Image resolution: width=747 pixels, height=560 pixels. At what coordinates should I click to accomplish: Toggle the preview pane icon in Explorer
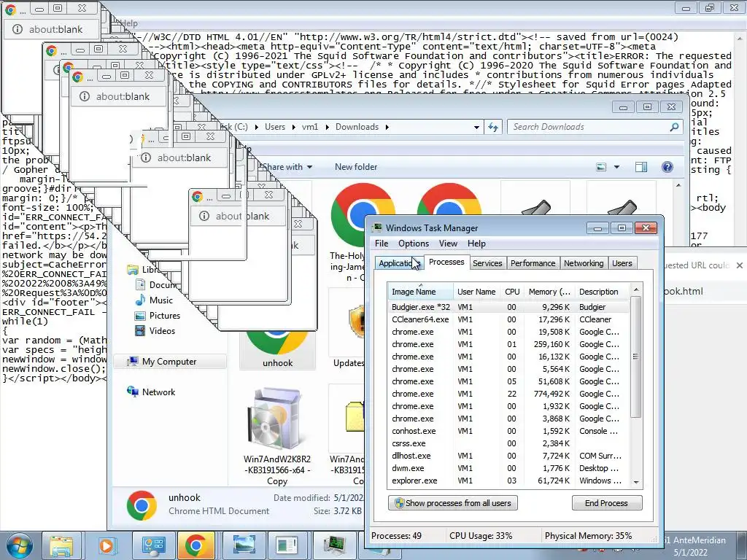641,167
